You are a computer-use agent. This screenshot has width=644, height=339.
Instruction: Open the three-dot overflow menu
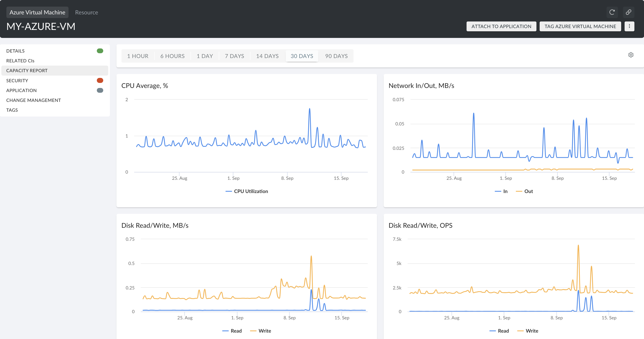[630, 26]
